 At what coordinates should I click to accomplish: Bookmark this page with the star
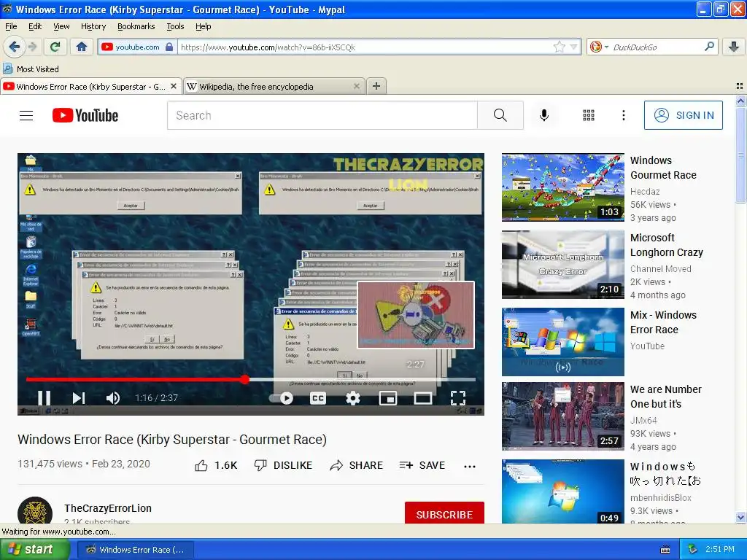560,47
